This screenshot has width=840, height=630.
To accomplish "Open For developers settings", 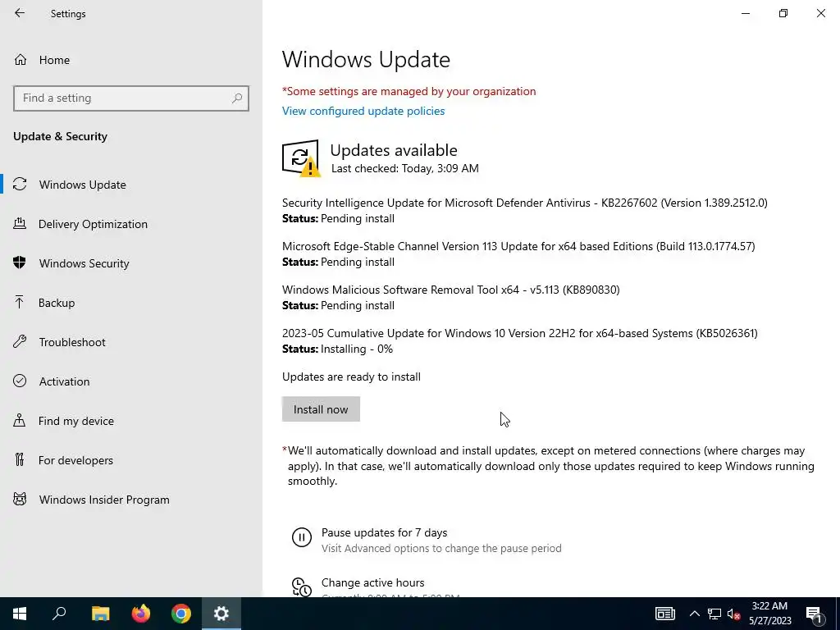I will tap(131, 460).
